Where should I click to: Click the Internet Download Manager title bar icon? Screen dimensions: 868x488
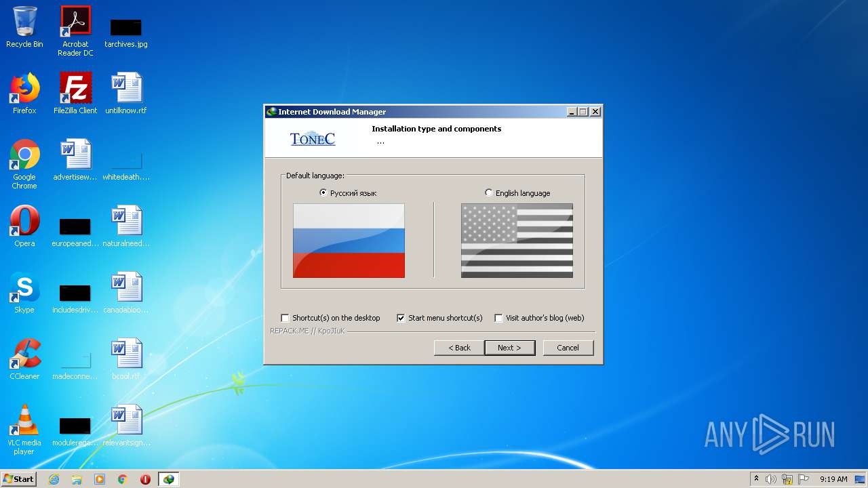pyautogui.click(x=271, y=112)
